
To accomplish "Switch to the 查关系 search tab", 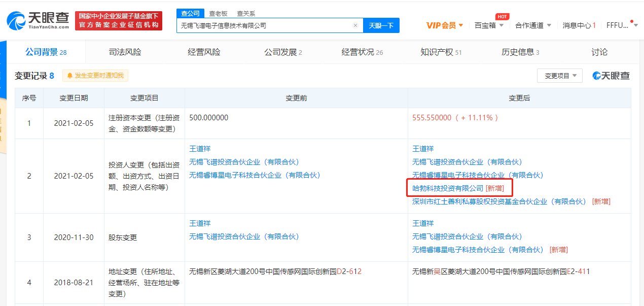I will pyautogui.click(x=246, y=13).
